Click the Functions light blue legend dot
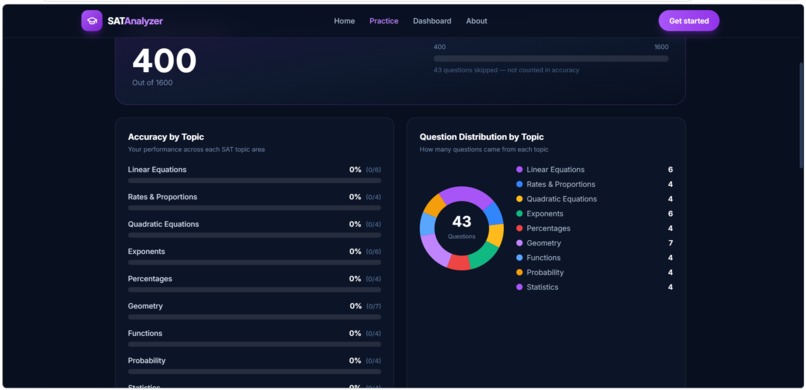 pos(519,258)
